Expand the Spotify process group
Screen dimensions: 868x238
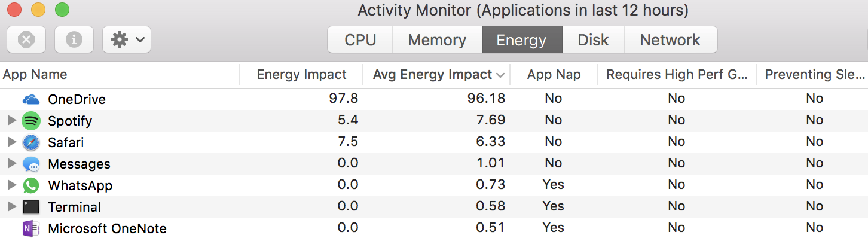11,121
